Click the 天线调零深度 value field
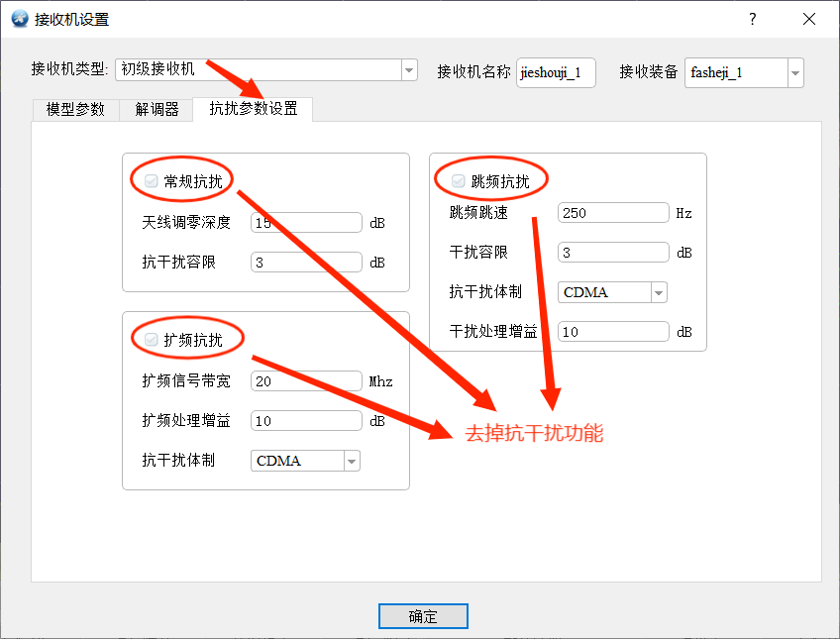 306,222
